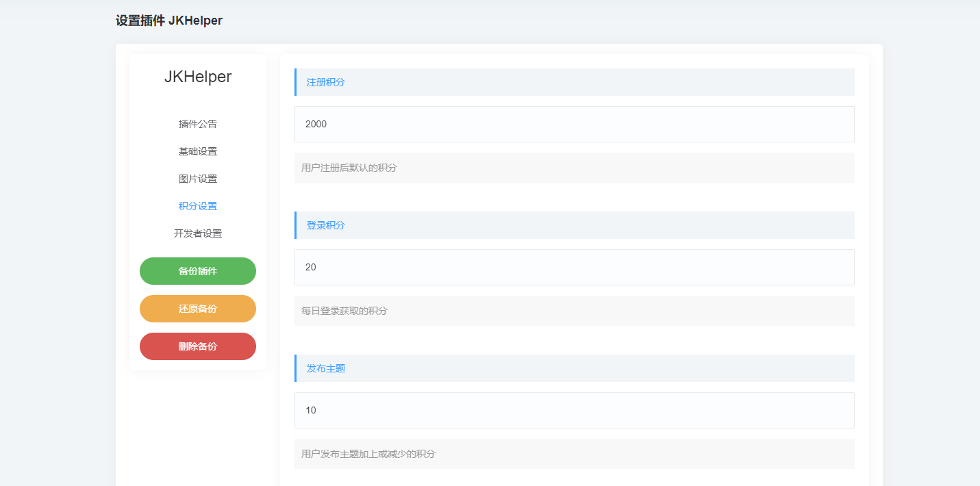Click the red 删除备份 button
Image resolution: width=980 pixels, height=486 pixels.
(198, 346)
